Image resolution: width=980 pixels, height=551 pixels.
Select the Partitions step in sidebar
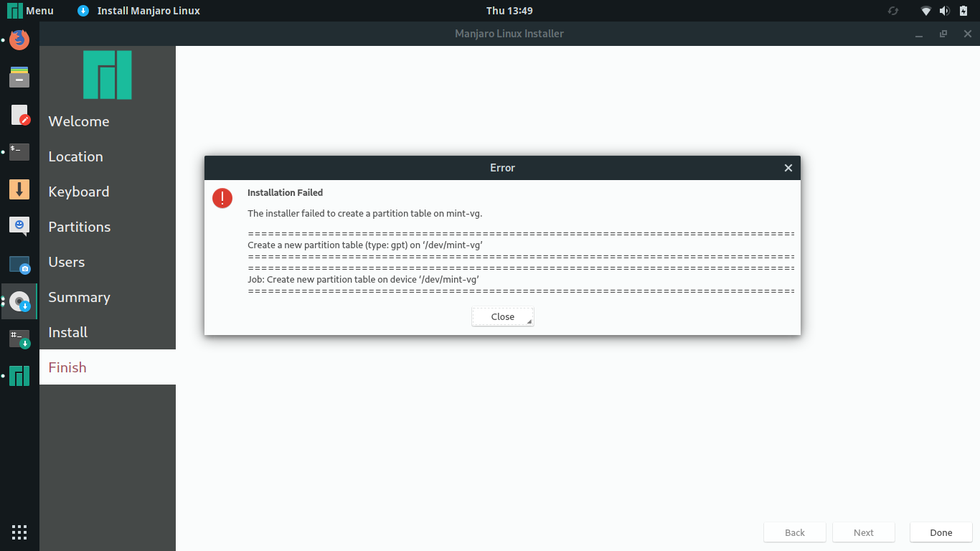(x=108, y=227)
